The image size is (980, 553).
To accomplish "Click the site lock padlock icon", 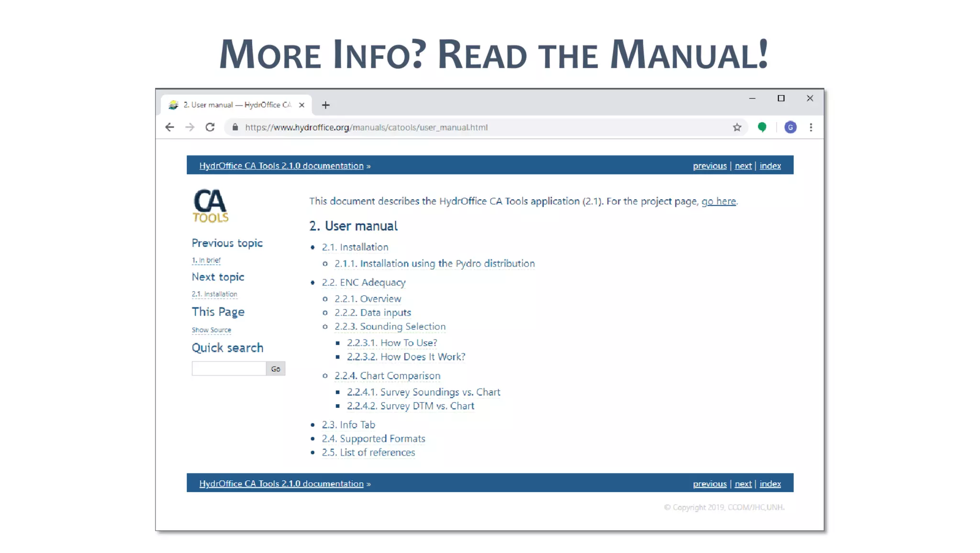I will coord(235,127).
